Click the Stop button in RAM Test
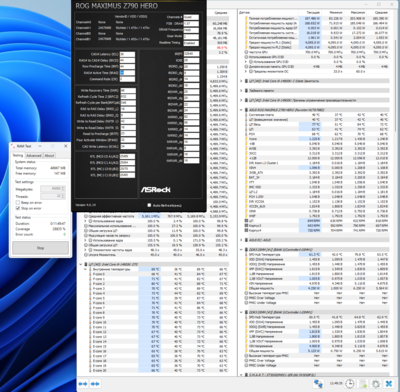 click(x=40, y=248)
